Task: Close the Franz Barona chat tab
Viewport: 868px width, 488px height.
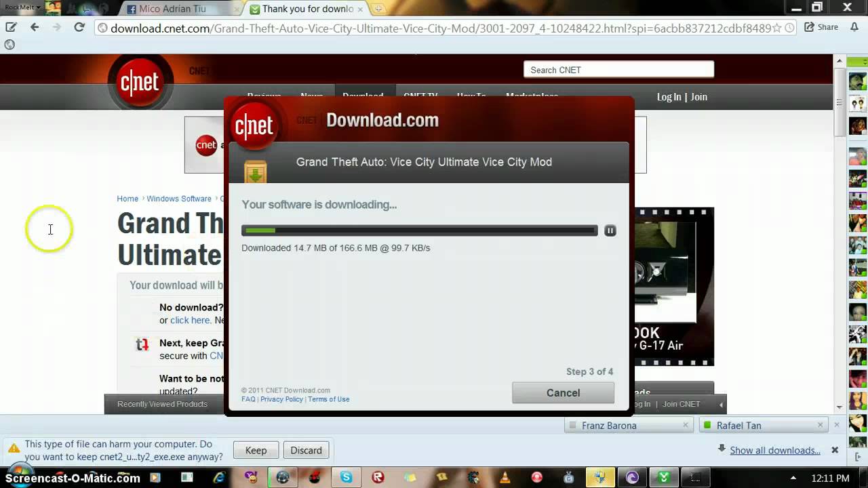Action: pyautogui.click(x=686, y=425)
